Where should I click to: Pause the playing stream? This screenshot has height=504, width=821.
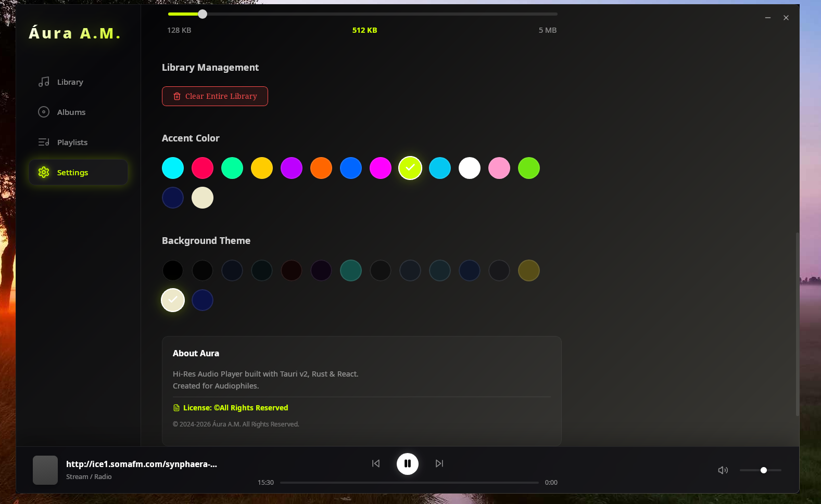click(408, 463)
